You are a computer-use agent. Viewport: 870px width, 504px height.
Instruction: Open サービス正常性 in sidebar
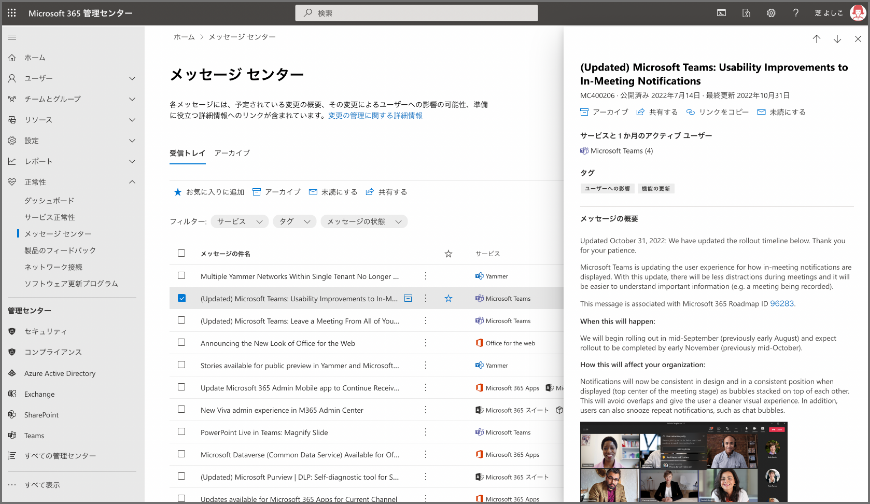pos(49,218)
